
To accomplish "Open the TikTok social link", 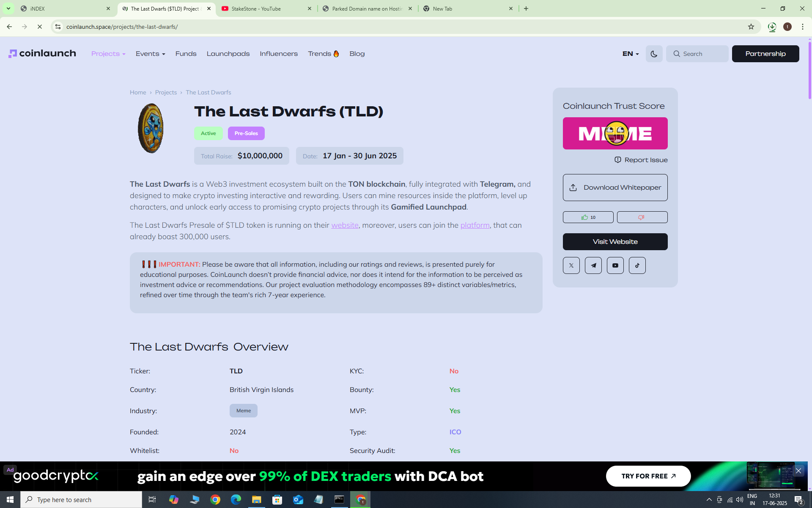I will pyautogui.click(x=637, y=265).
